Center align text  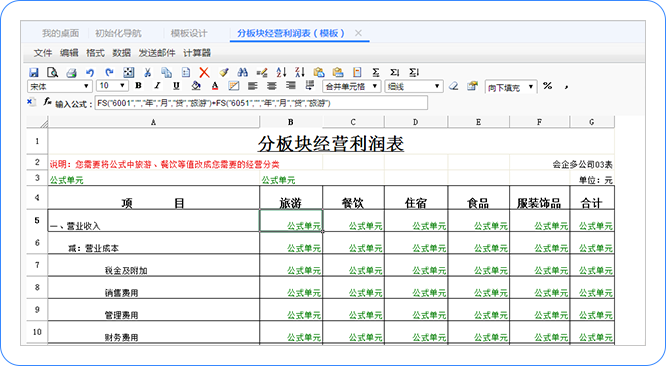[x=272, y=86]
